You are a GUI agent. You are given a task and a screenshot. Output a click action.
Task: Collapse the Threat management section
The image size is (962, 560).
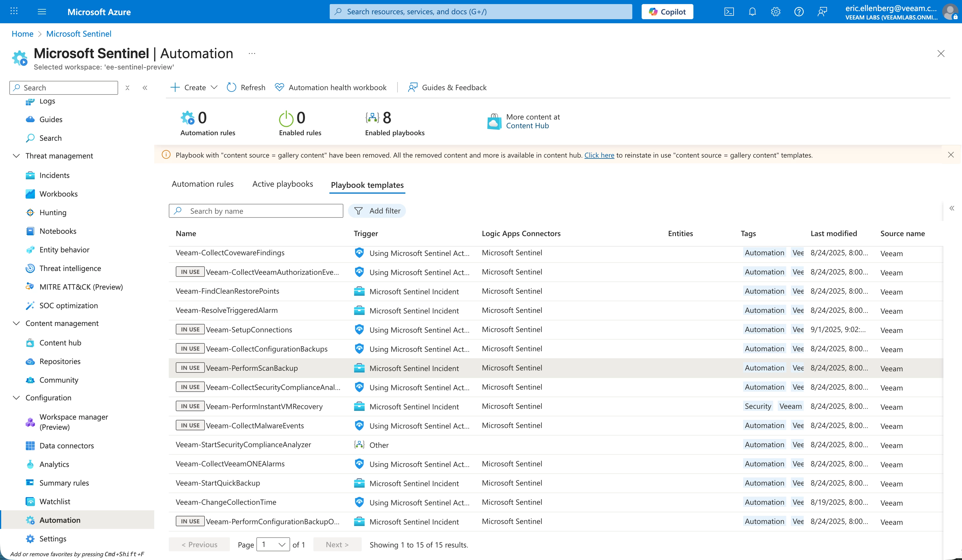click(x=16, y=156)
